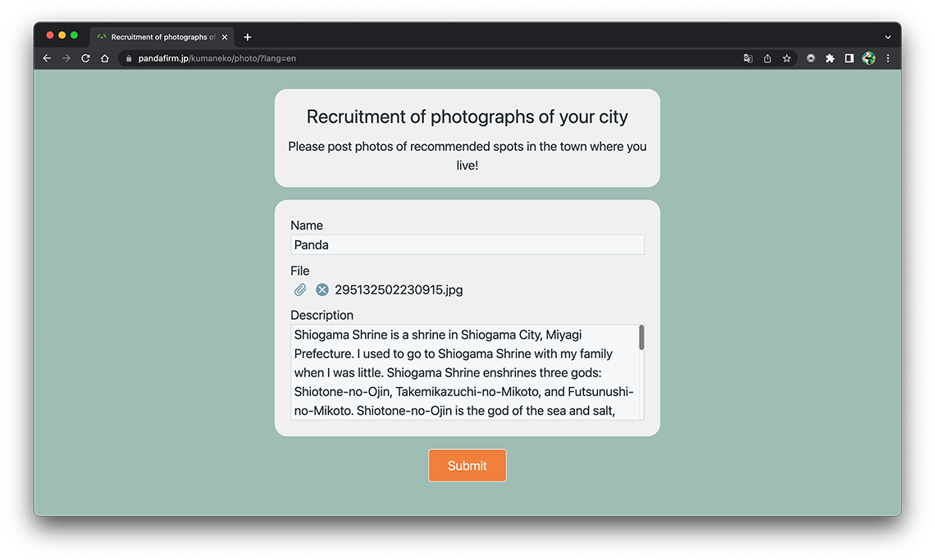
Task: Navigate back to the previous page
Action: pos(47,58)
